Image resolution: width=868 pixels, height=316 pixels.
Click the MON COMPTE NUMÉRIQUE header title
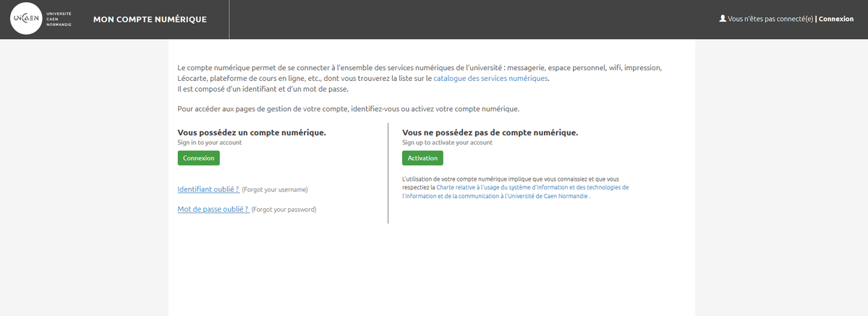150,19
